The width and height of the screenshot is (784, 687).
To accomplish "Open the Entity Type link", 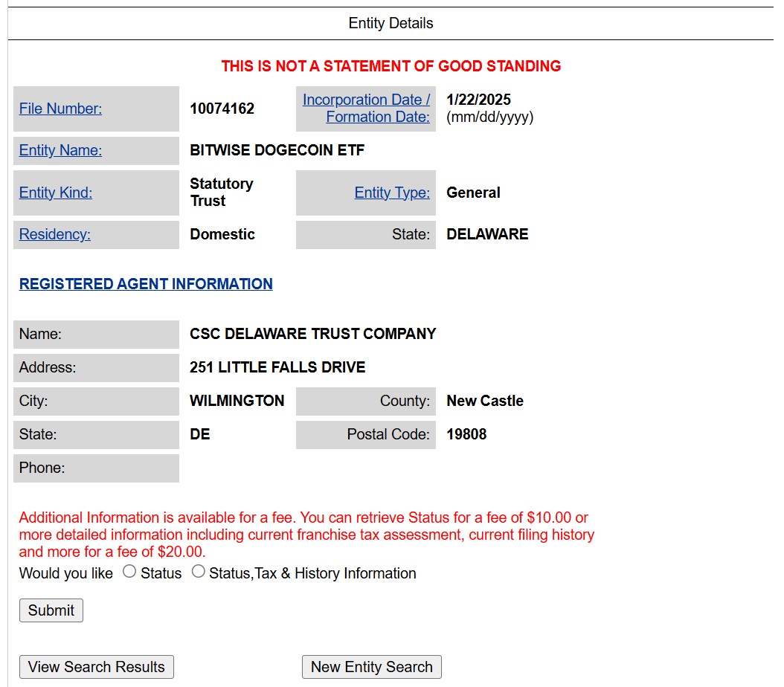I will (392, 193).
